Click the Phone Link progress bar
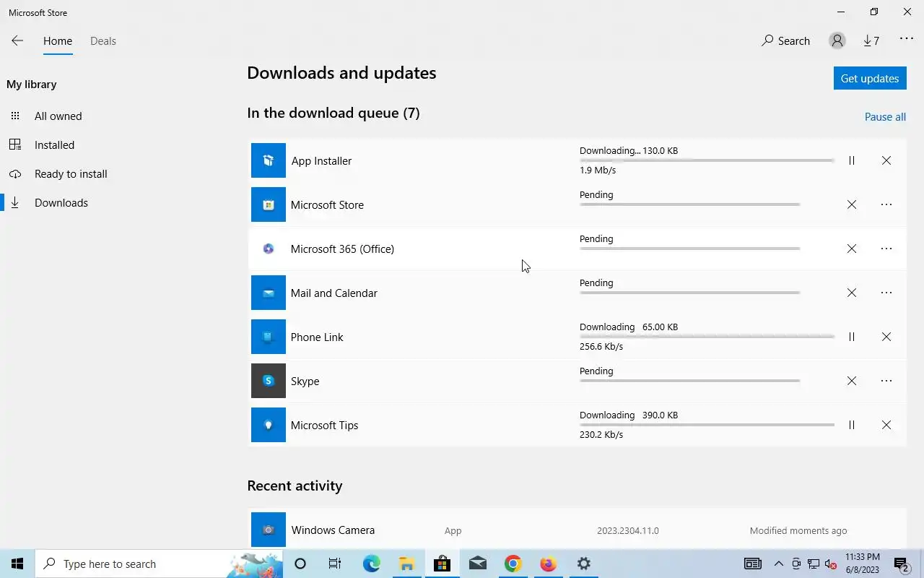 click(707, 337)
